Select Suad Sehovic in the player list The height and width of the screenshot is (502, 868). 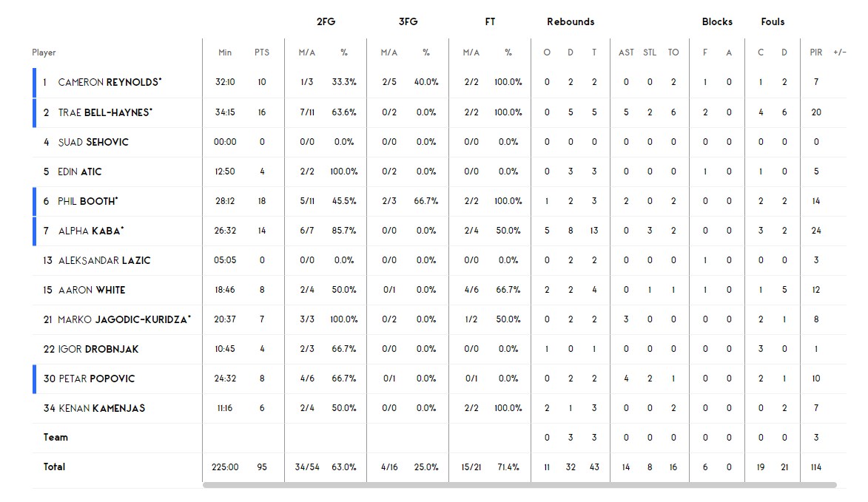pos(93,142)
